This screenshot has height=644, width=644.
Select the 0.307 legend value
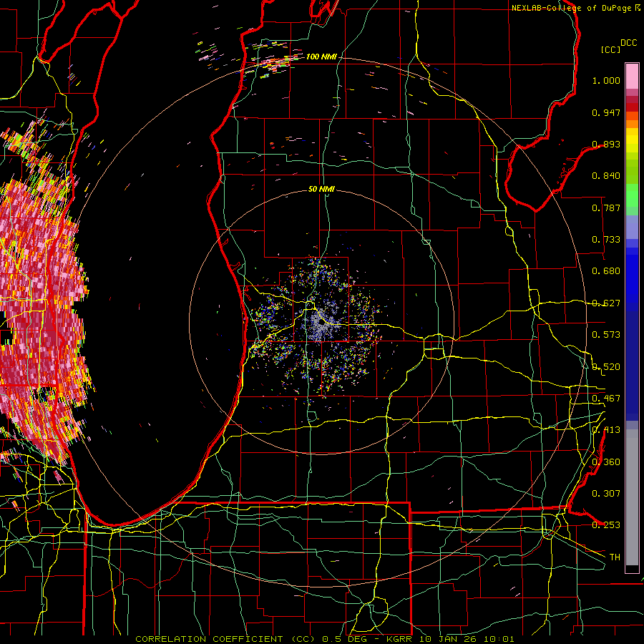tap(606, 494)
